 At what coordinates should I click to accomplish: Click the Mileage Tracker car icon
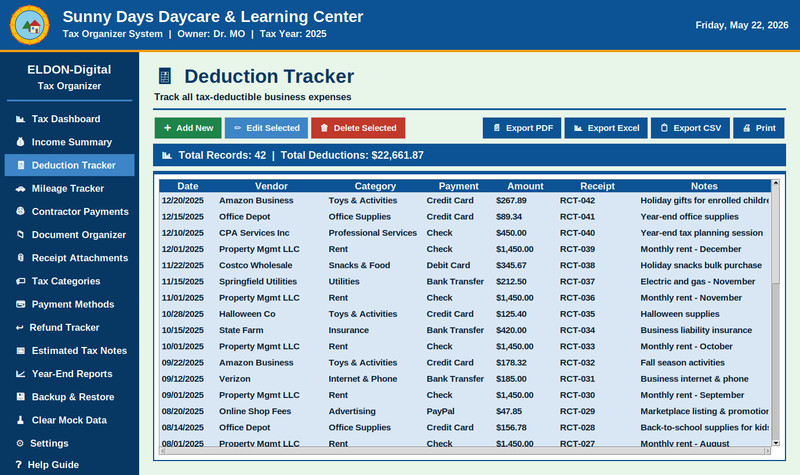pos(20,189)
